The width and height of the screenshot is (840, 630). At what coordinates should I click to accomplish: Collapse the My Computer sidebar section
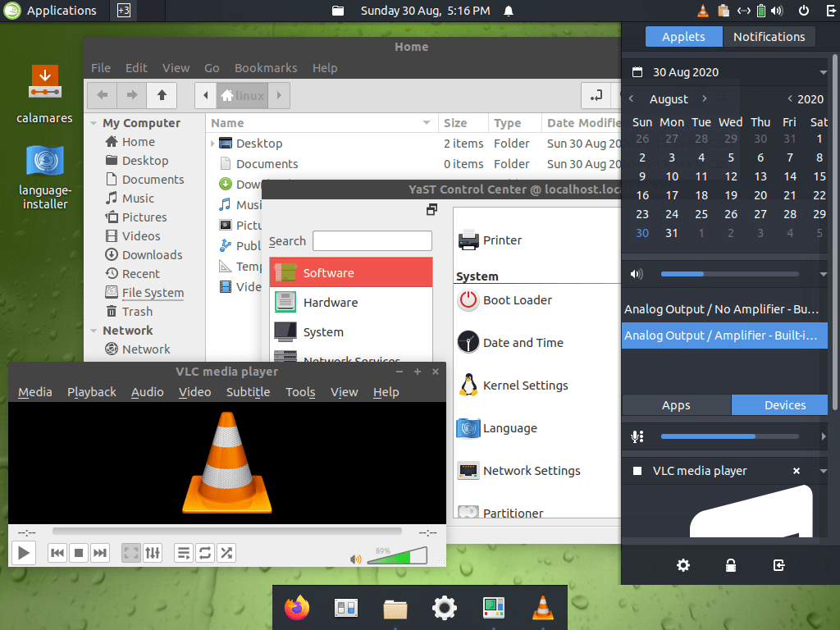coord(94,123)
